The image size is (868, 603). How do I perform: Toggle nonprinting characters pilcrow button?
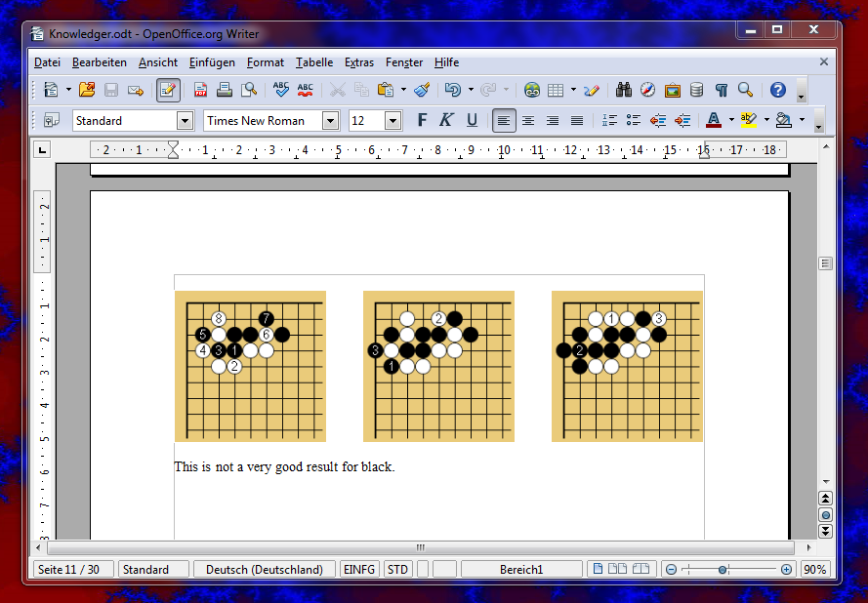click(721, 90)
